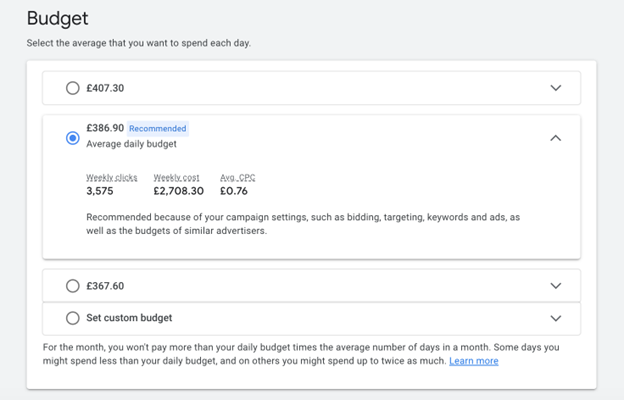Expand the £407.30 budget details chevron
The height and width of the screenshot is (400, 624).
556,88
